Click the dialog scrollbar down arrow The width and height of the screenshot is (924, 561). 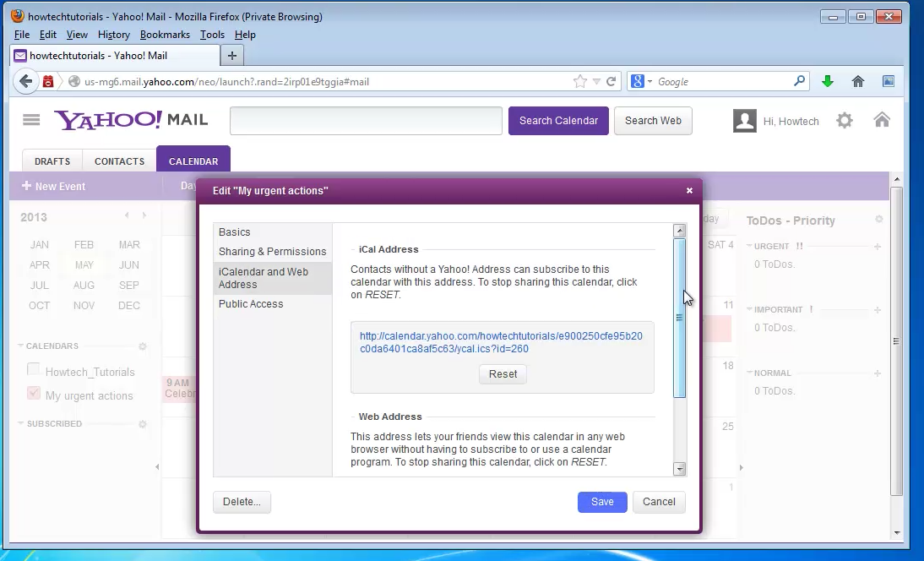(x=679, y=468)
